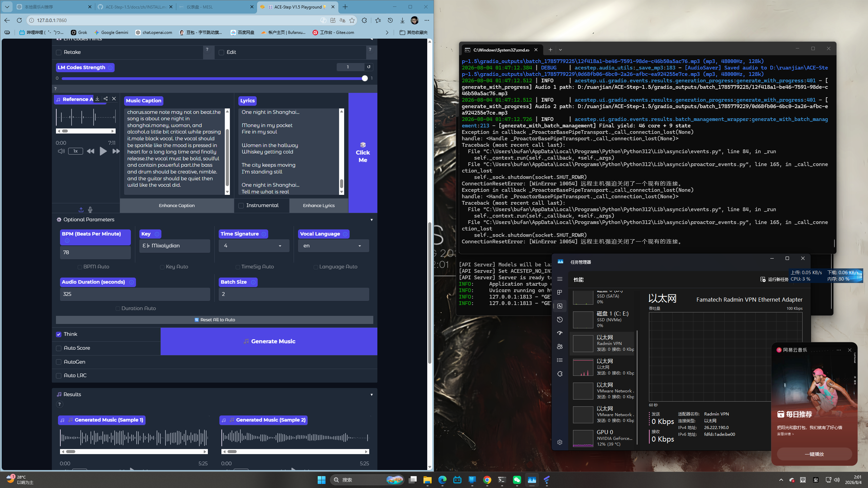This screenshot has height=488, width=868.
Task: Enable the Edit checkbox
Action: click(x=221, y=53)
